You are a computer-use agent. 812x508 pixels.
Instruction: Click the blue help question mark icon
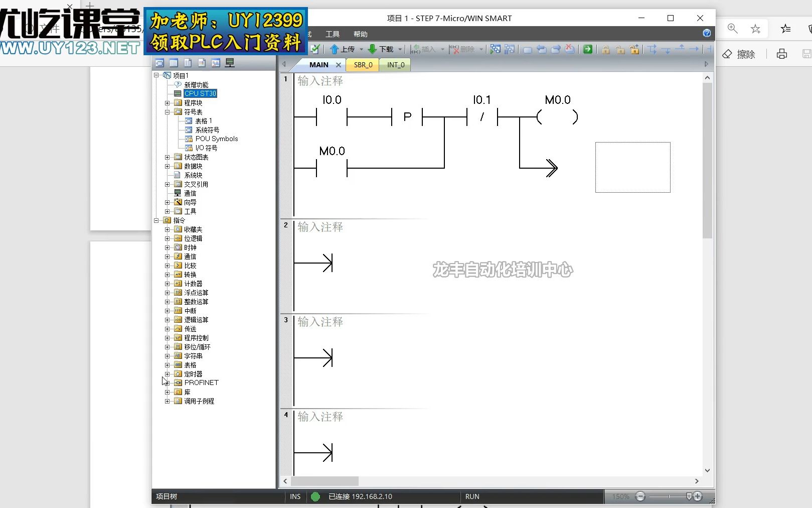[707, 33]
